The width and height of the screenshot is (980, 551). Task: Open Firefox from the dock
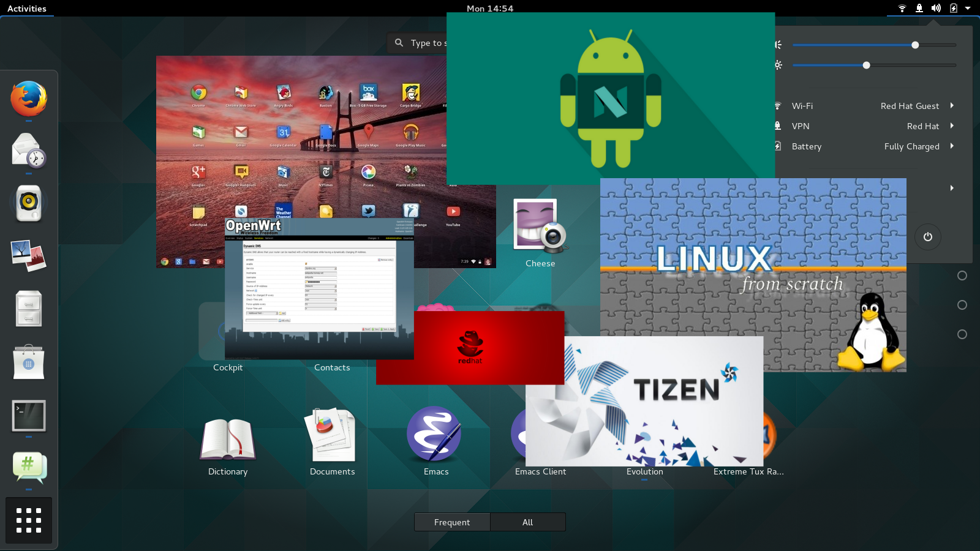pos(28,99)
